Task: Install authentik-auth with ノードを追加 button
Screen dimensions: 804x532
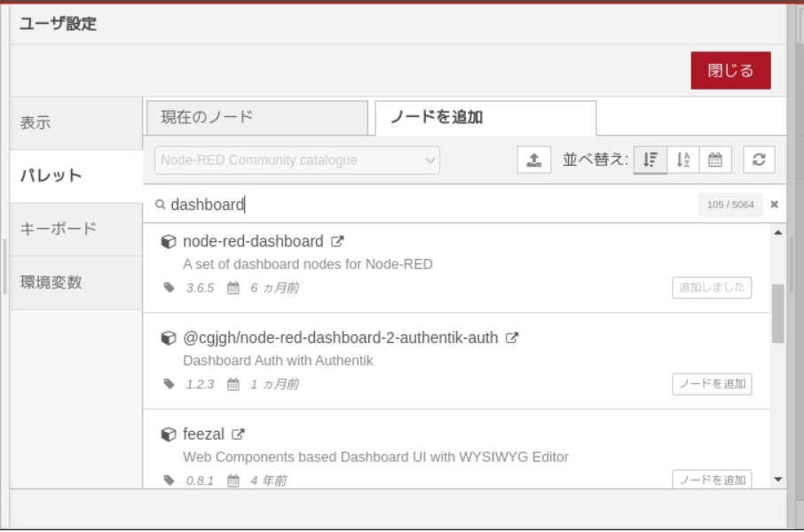Action: 712,384
